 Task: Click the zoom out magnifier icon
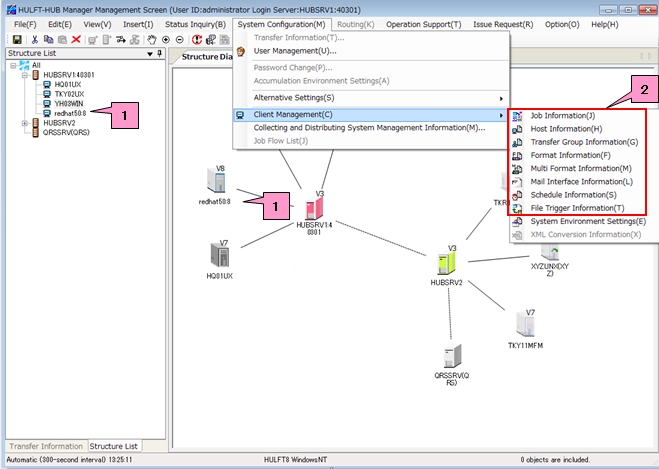coord(180,39)
